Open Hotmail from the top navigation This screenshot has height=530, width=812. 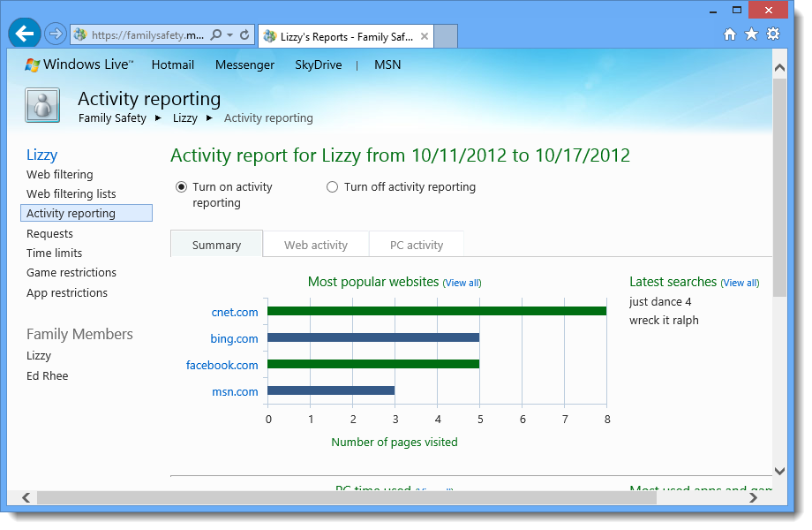[x=172, y=64]
